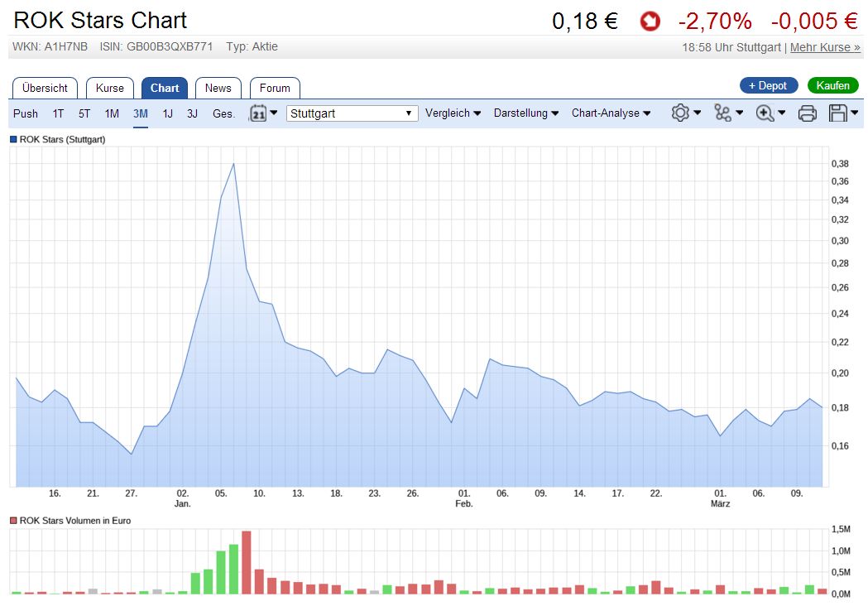The height and width of the screenshot is (606, 868).
Task: Open the Stuttgart exchange select box
Action: click(x=352, y=113)
